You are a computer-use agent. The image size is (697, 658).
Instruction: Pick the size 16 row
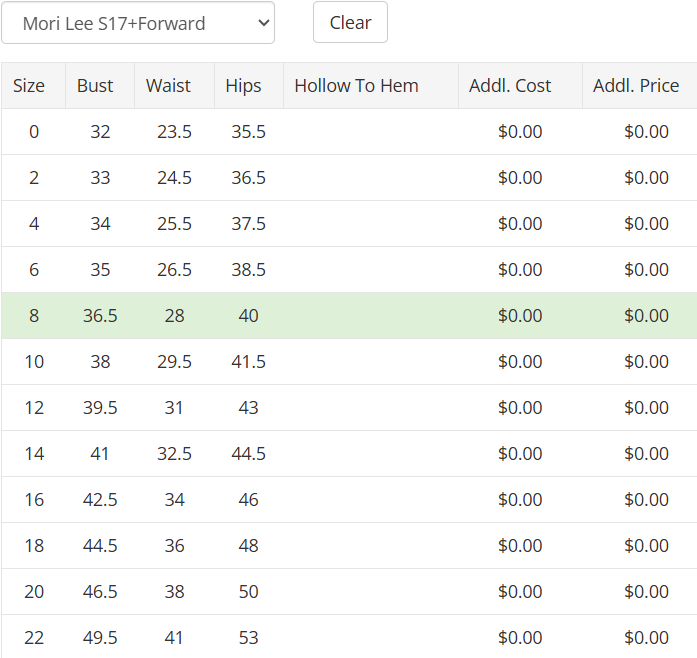349,500
